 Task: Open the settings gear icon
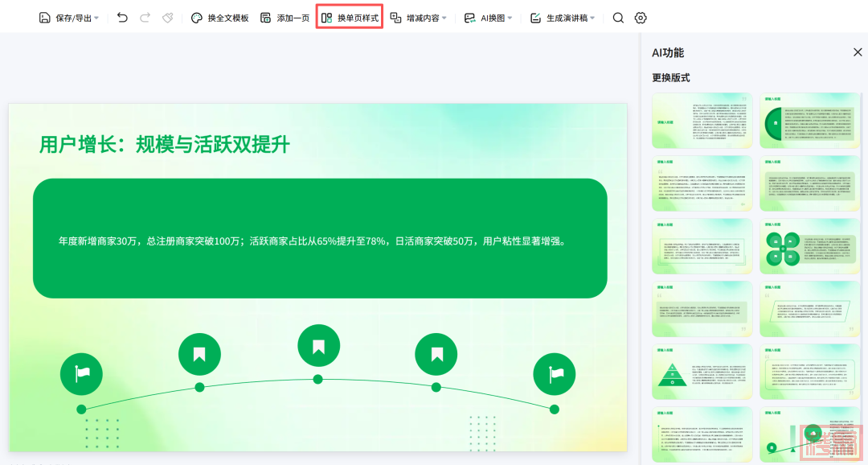click(641, 18)
